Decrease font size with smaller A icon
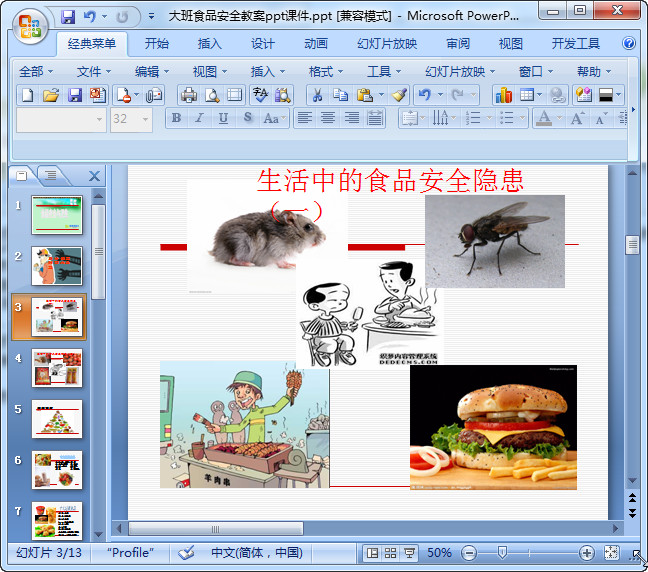This screenshot has height=572, width=648. tap(601, 118)
